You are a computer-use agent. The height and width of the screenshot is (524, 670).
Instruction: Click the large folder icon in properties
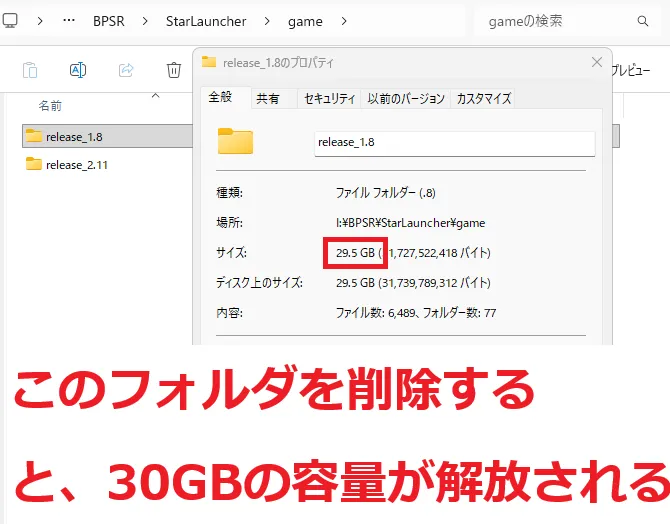(235, 141)
